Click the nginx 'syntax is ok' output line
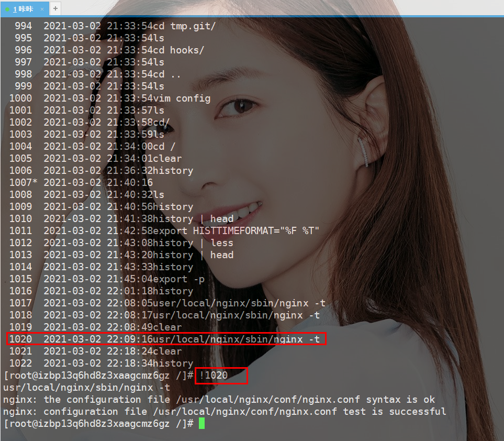504x441 pixels. 219,400
